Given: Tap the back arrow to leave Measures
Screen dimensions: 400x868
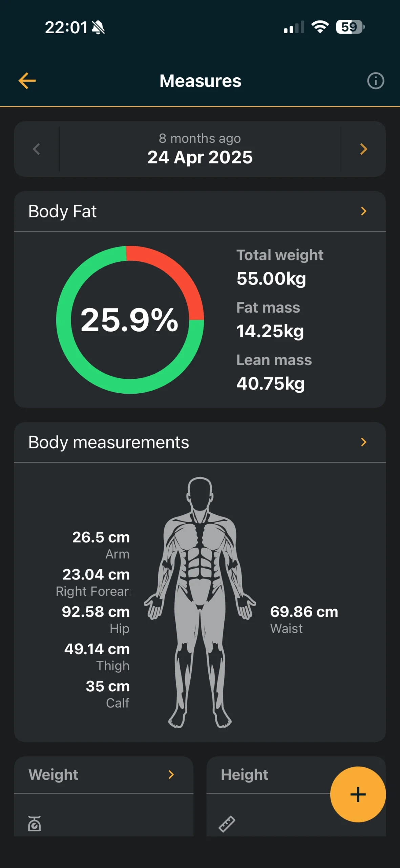Looking at the screenshot, I should (x=27, y=81).
